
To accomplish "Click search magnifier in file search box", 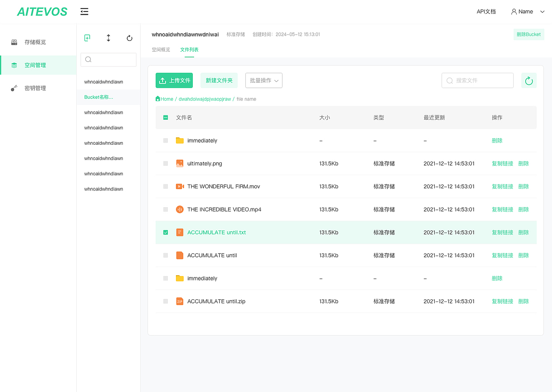I will [x=450, y=81].
